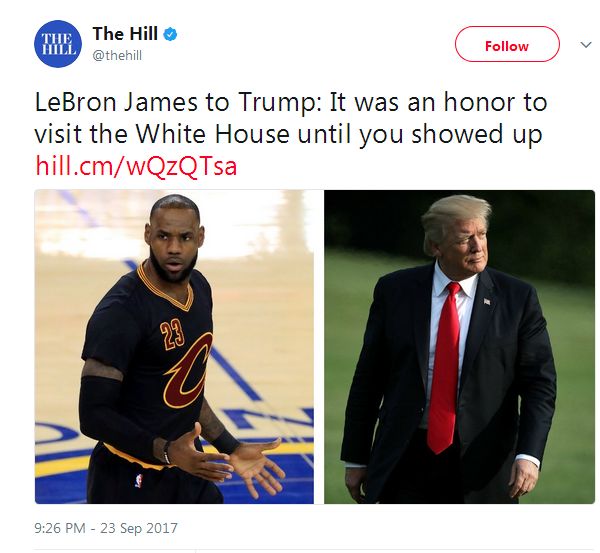Open The Hill circular profile avatar
Viewport: 600px width, 553px height.
tap(58, 44)
